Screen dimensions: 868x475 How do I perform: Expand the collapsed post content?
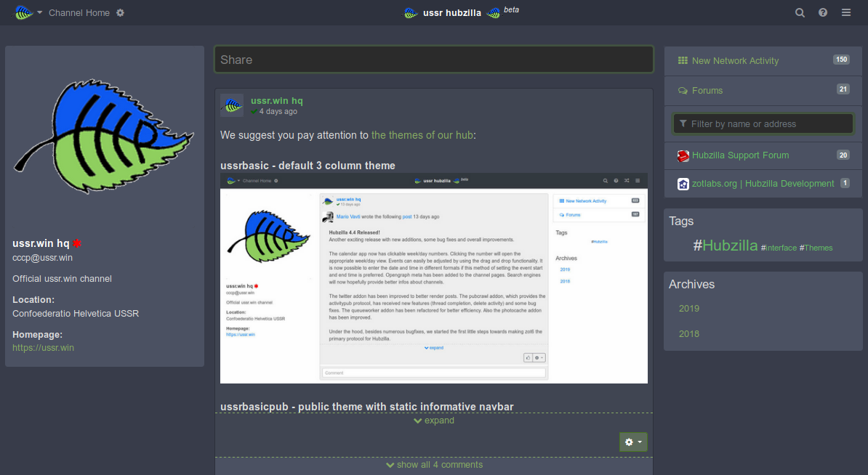(x=434, y=421)
